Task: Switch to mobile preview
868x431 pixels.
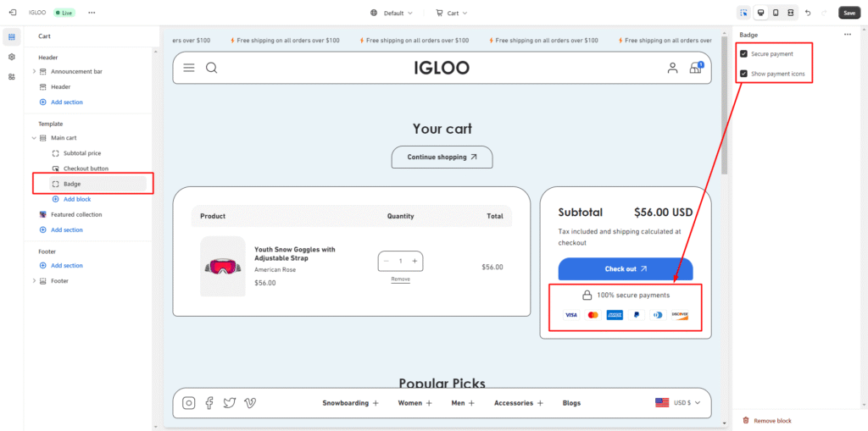Action: coord(775,13)
